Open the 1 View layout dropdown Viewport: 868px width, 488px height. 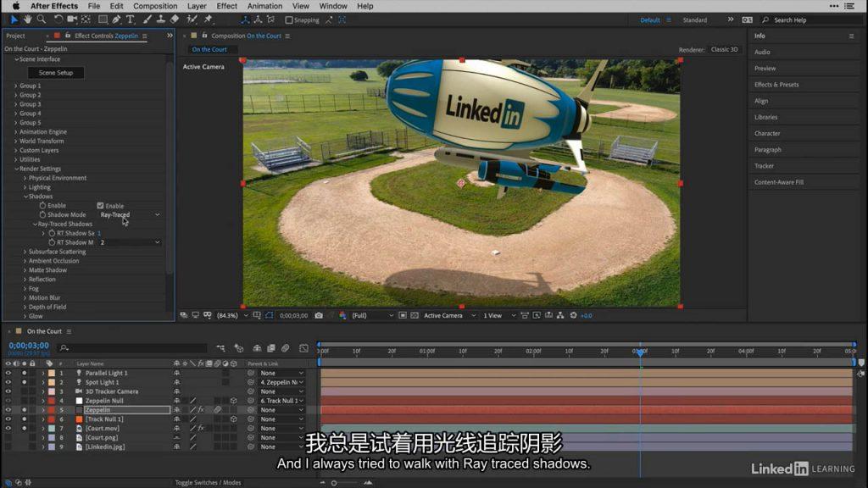pos(498,315)
